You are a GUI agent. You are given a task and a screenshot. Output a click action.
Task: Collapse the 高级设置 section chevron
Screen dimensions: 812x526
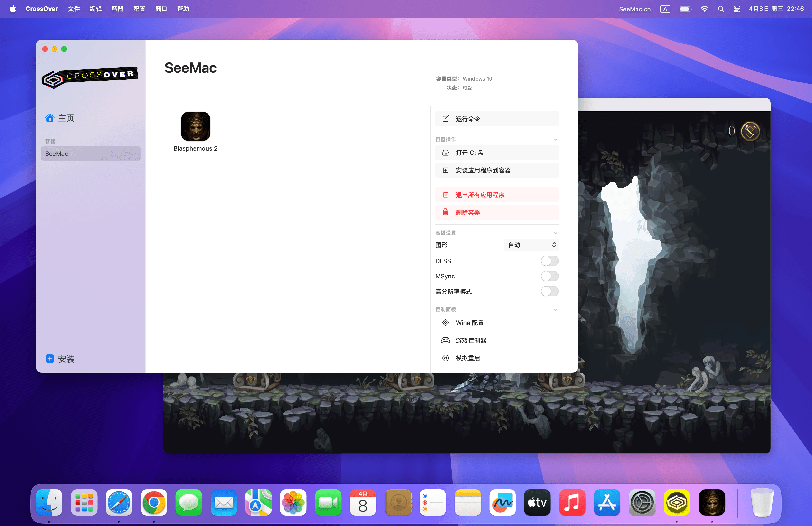click(555, 233)
